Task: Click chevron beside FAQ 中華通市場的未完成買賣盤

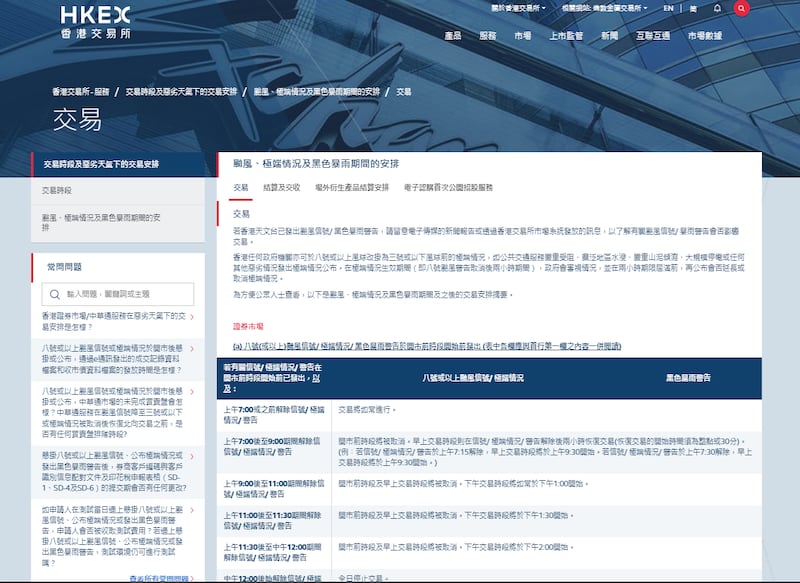Action: point(192,392)
